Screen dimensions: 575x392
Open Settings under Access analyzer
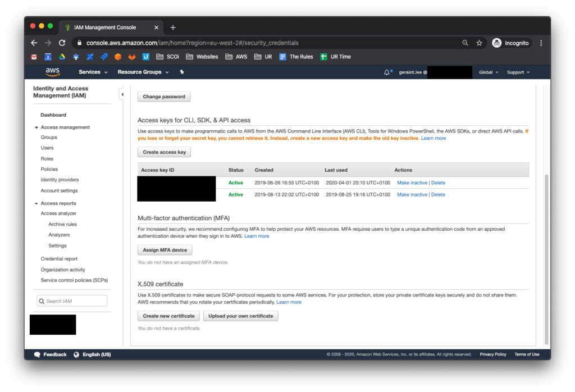57,245
